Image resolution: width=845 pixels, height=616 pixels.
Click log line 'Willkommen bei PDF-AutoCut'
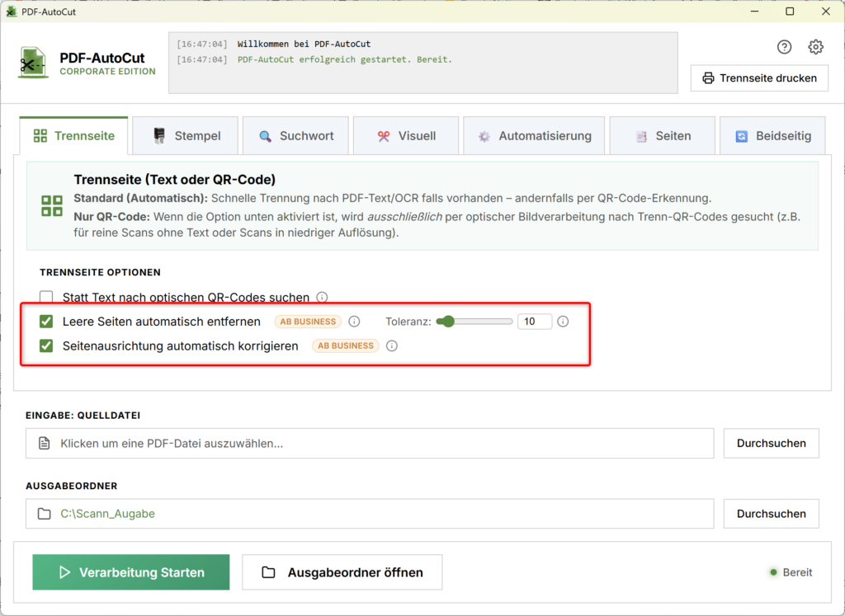(304, 45)
